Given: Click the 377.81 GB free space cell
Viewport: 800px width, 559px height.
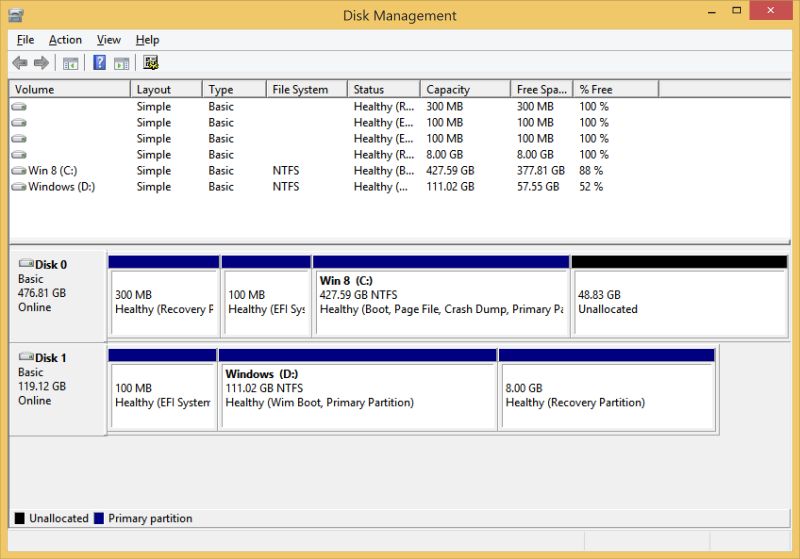Looking at the screenshot, I should tap(541, 170).
